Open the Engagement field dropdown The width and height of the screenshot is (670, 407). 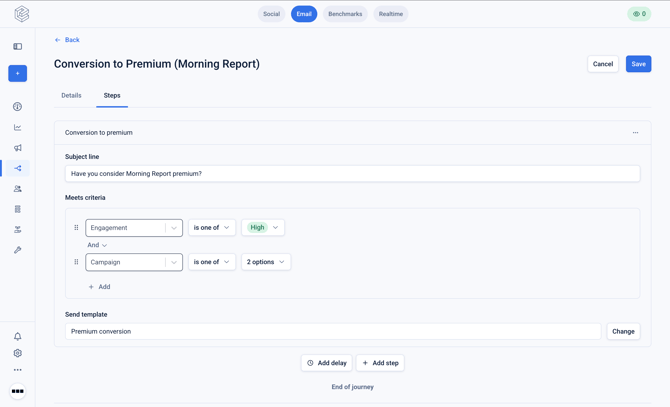point(134,228)
